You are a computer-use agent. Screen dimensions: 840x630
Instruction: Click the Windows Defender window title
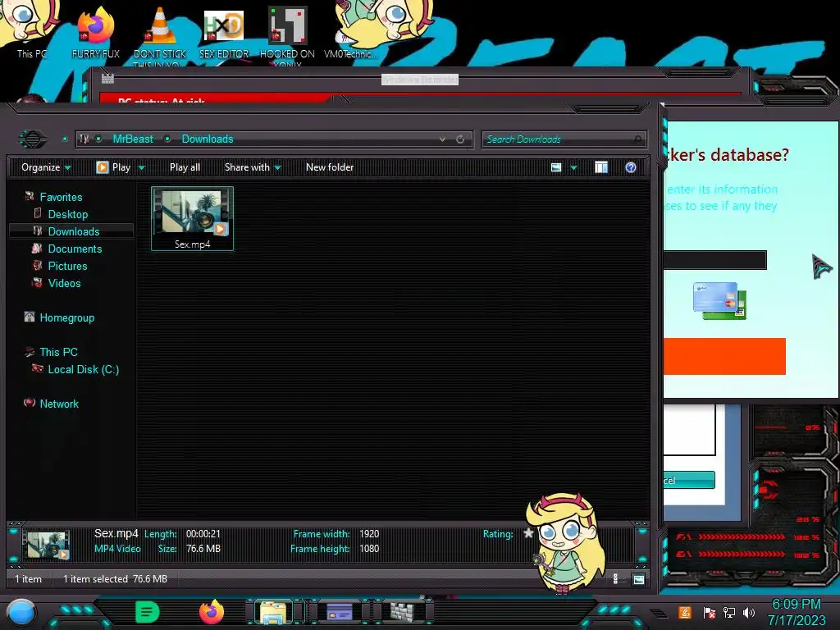[419, 80]
